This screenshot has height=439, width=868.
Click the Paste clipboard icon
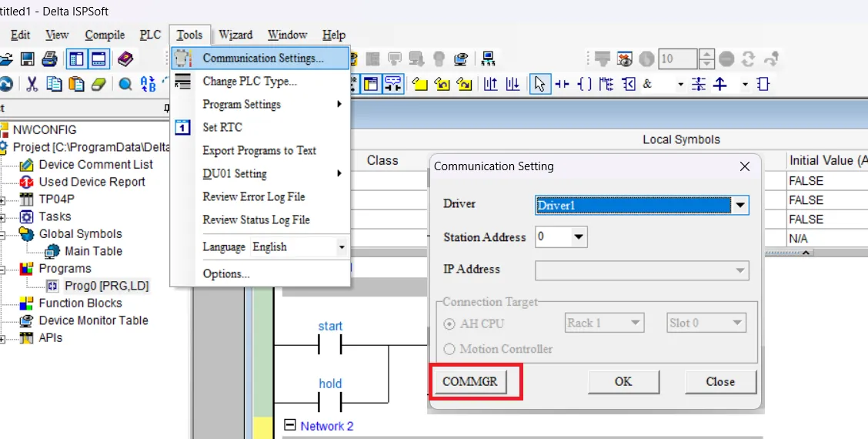pyautogui.click(x=76, y=84)
